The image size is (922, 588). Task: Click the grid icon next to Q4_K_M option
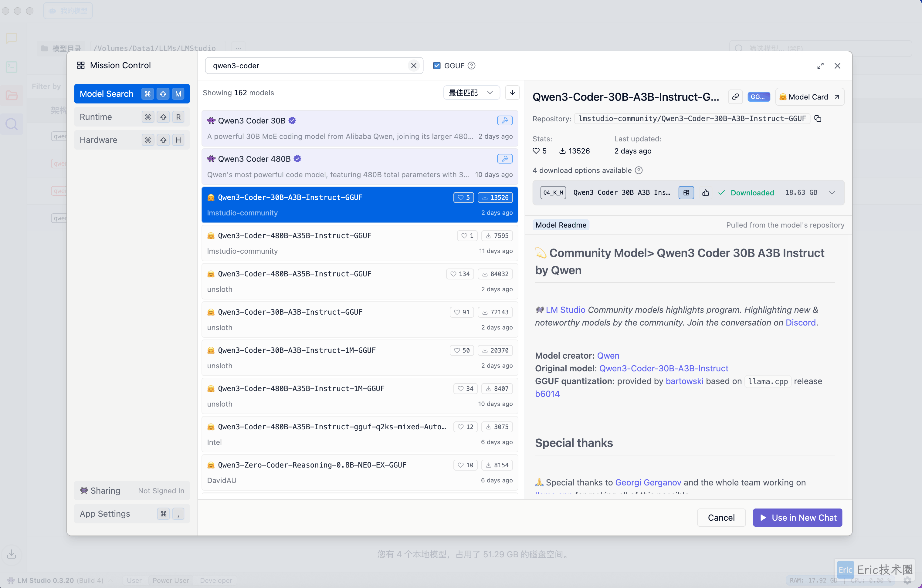coord(686,193)
